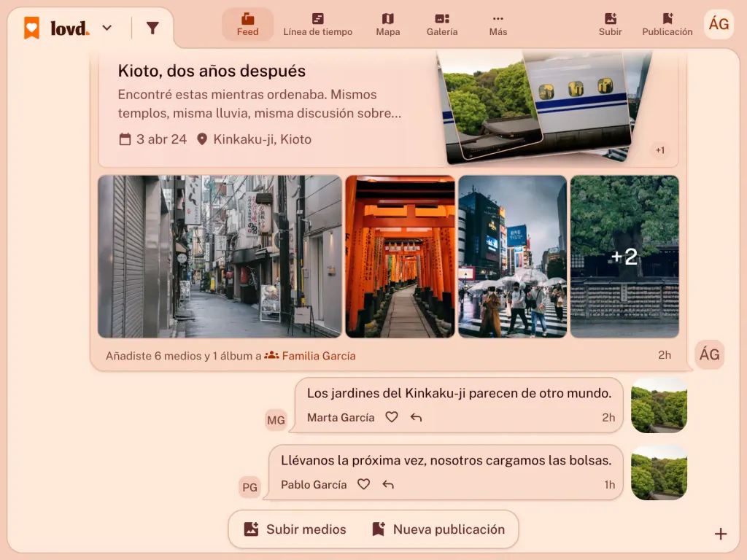Click the Subir medios button

click(295, 529)
